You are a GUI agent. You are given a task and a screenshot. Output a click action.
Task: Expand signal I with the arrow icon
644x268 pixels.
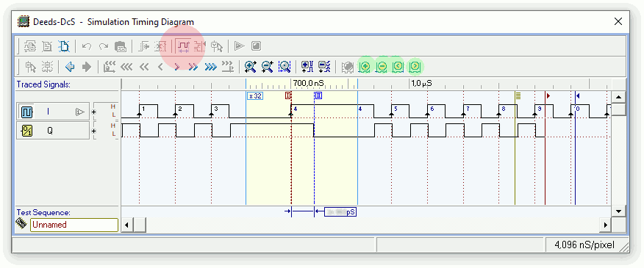click(x=80, y=112)
